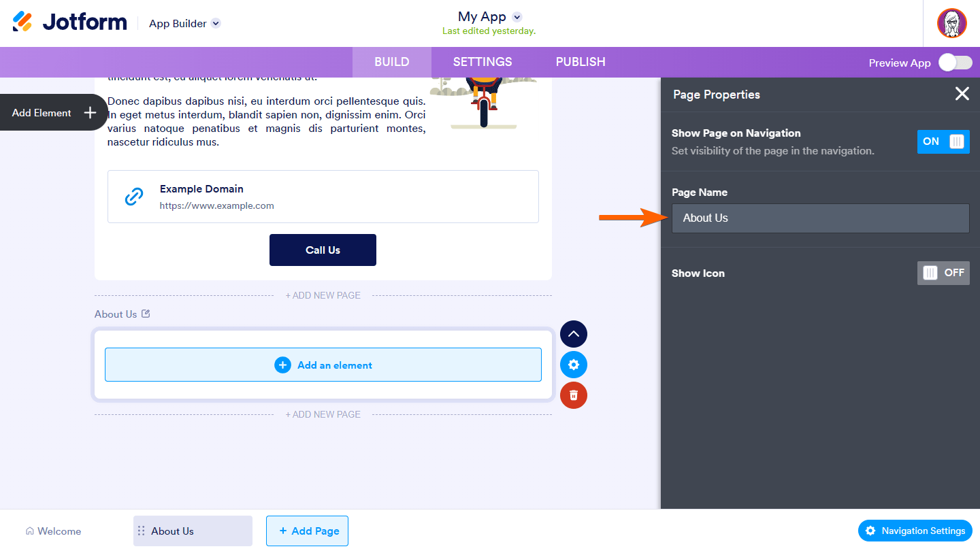The image size is (980, 551).
Task: Open Navigation Settings
Action: 915,531
